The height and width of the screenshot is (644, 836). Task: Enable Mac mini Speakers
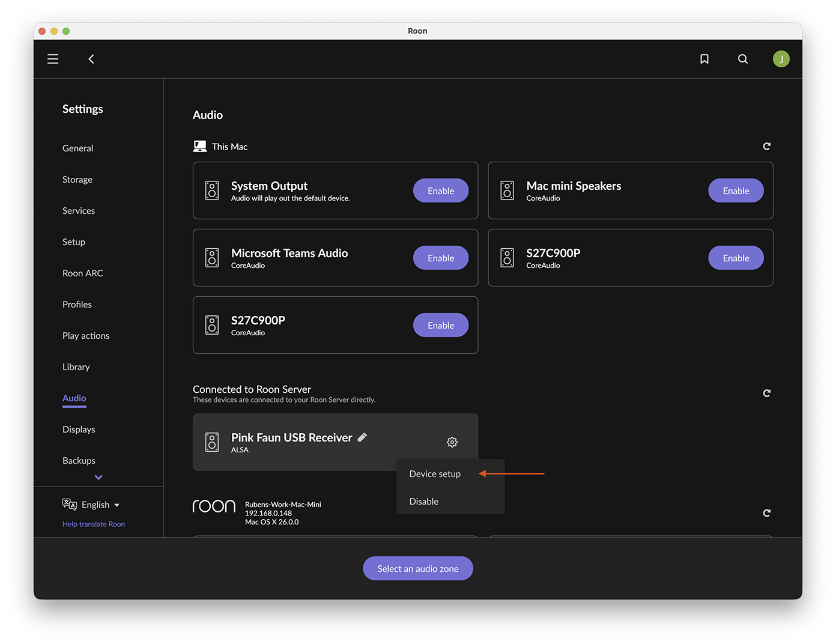[x=736, y=190]
